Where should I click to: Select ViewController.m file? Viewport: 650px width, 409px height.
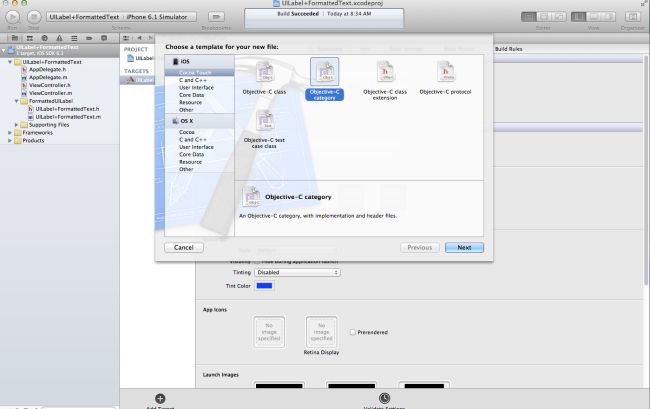click(x=51, y=93)
